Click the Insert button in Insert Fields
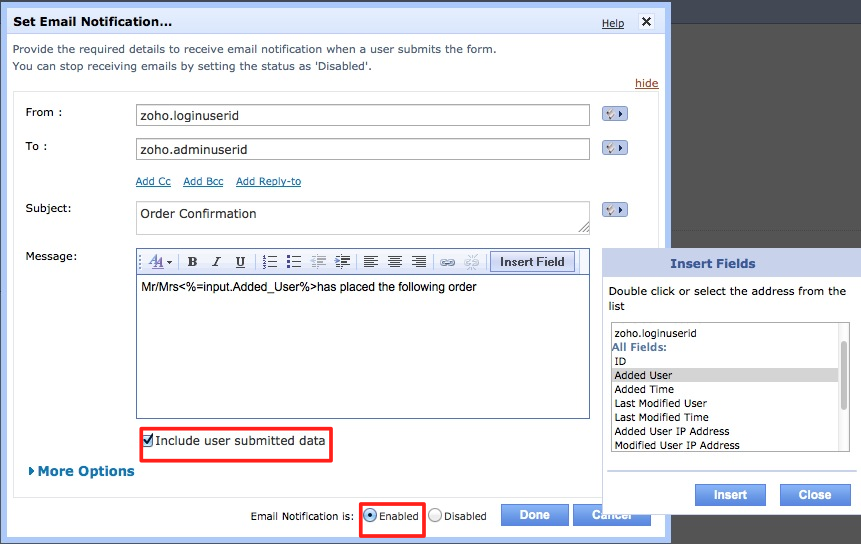Viewport: 861px width, 544px height. (730, 495)
